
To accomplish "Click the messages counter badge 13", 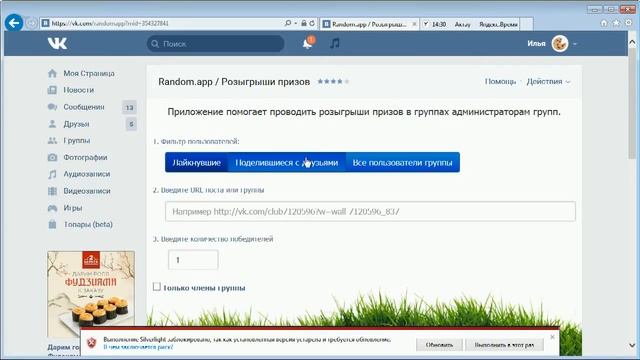I will pos(129,108).
